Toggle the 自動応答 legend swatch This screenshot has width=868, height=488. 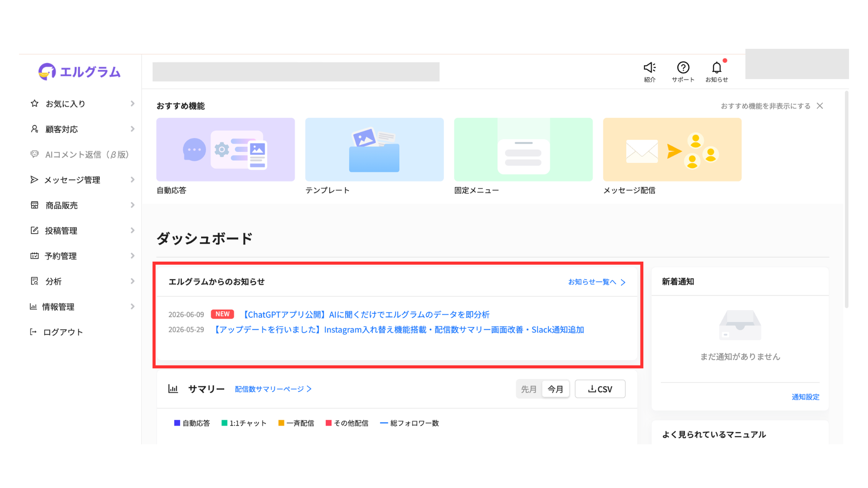pyautogui.click(x=177, y=423)
